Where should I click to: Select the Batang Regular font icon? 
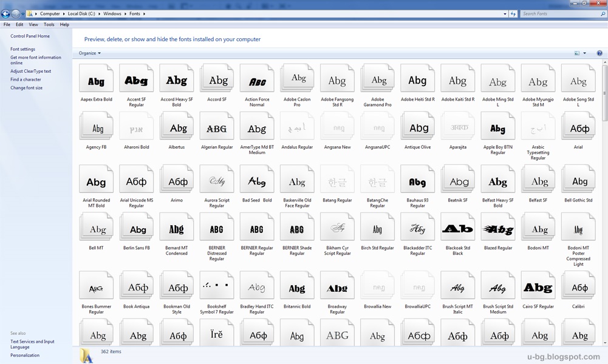coord(337,180)
